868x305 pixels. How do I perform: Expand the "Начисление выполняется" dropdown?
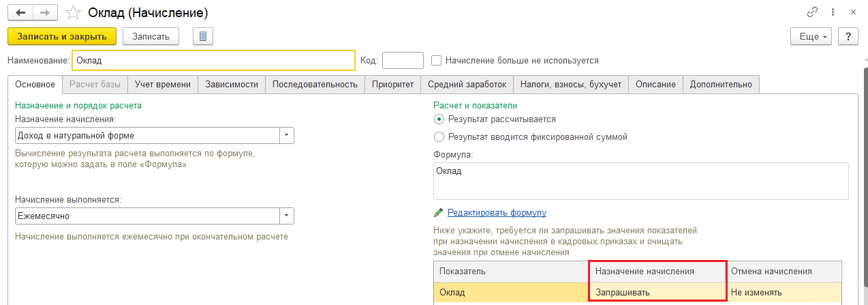[x=287, y=216]
